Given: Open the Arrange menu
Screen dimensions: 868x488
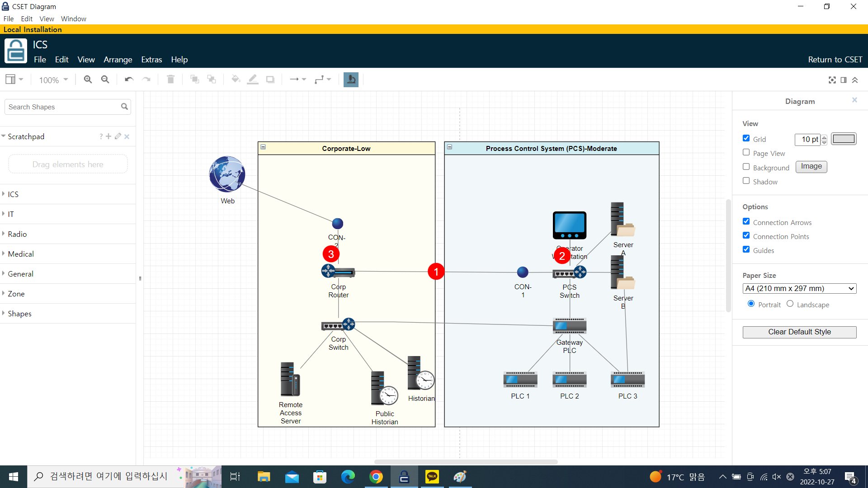Looking at the screenshot, I should pyautogui.click(x=118, y=60).
